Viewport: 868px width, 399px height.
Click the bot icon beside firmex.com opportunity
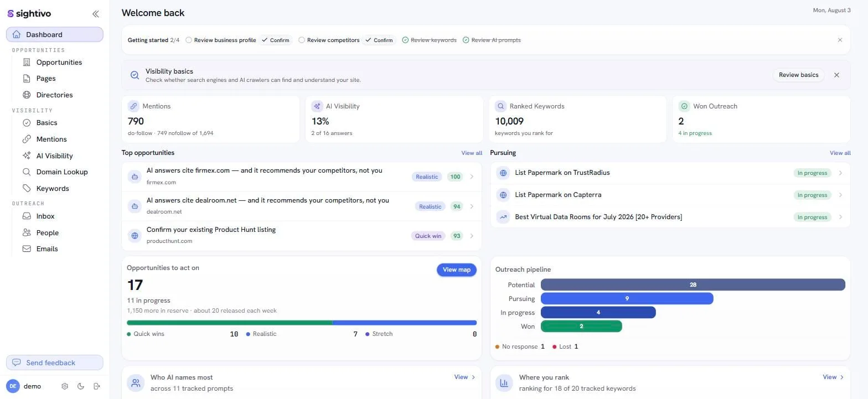click(x=134, y=177)
